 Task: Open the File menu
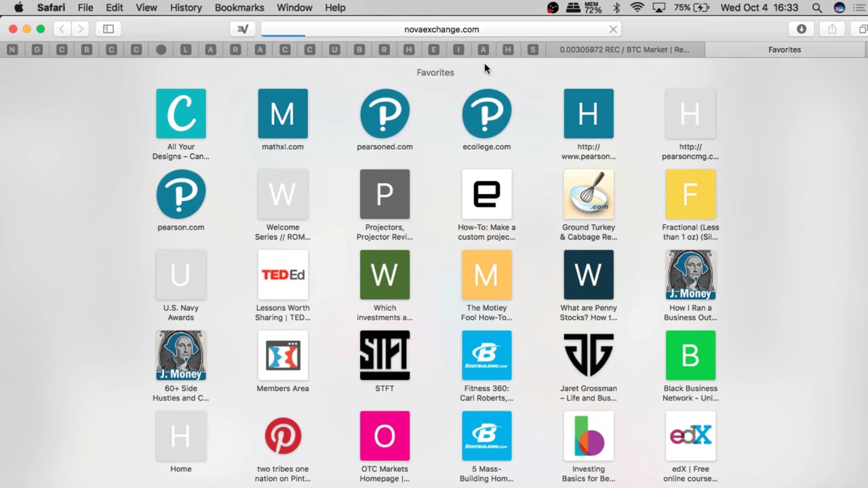[85, 7]
